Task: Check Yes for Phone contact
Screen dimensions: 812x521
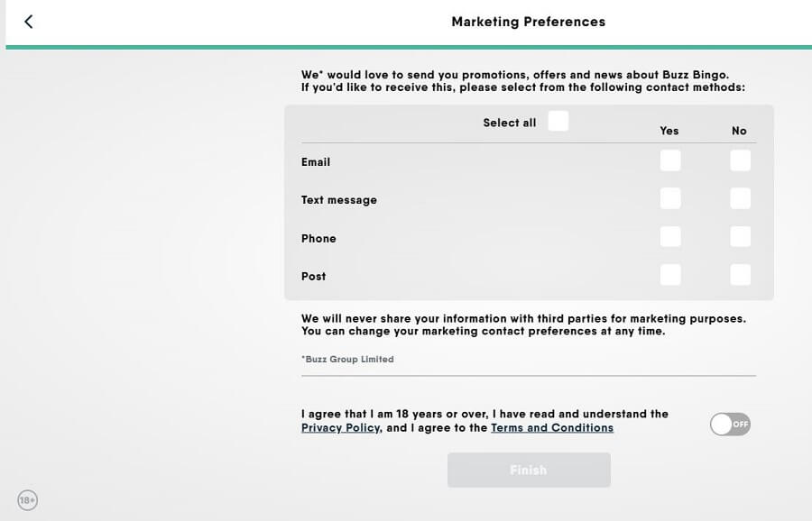Action: point(670,237)
